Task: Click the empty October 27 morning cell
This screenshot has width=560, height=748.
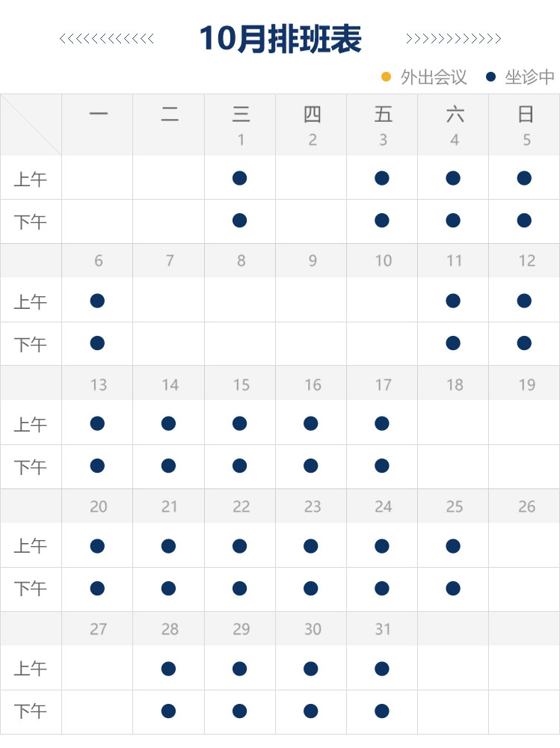Action: 97,669
